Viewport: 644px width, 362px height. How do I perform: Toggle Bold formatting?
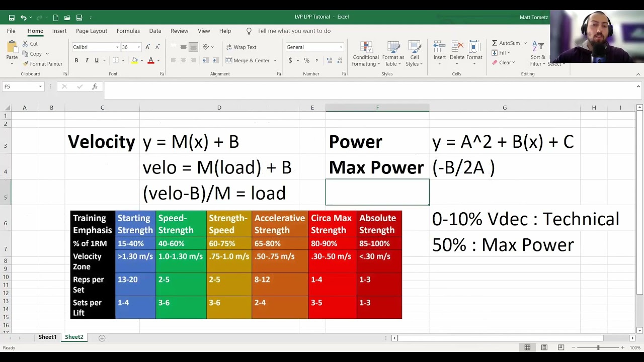[76, 60]
